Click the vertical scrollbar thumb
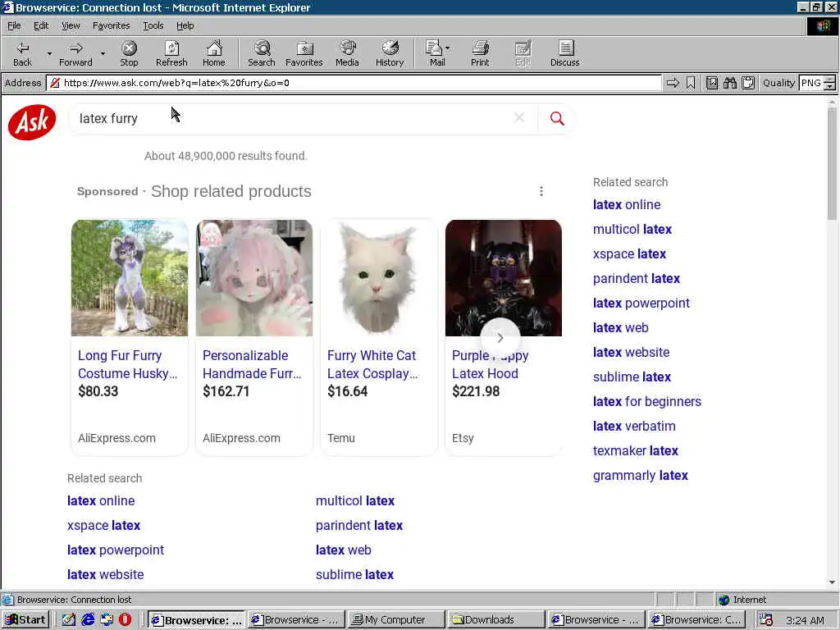The height and width of the screenshot is (630, 840). pos(832,163)
